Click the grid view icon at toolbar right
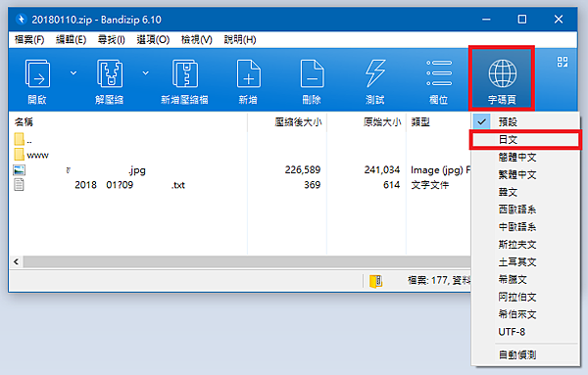 coord(563,62)
